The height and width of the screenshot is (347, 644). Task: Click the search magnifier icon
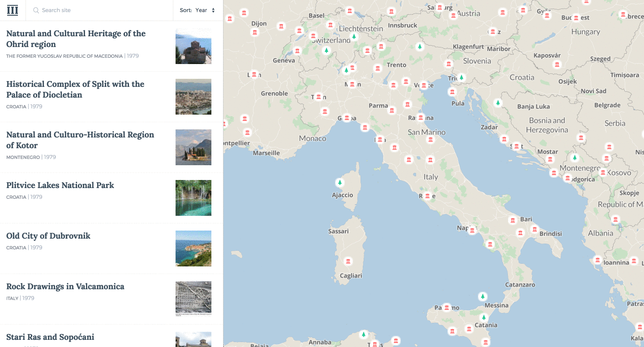tap(36, 10)
